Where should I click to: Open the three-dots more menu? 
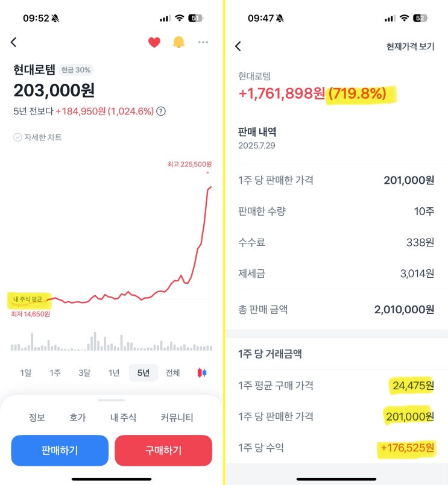(x=203, y=42)
